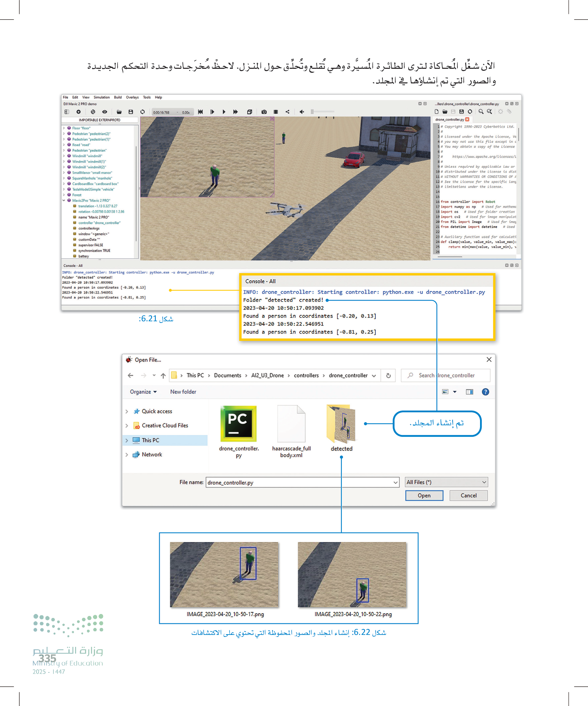Click the Add node plus icon
This screenshot has width=588, height=706.
78,112
